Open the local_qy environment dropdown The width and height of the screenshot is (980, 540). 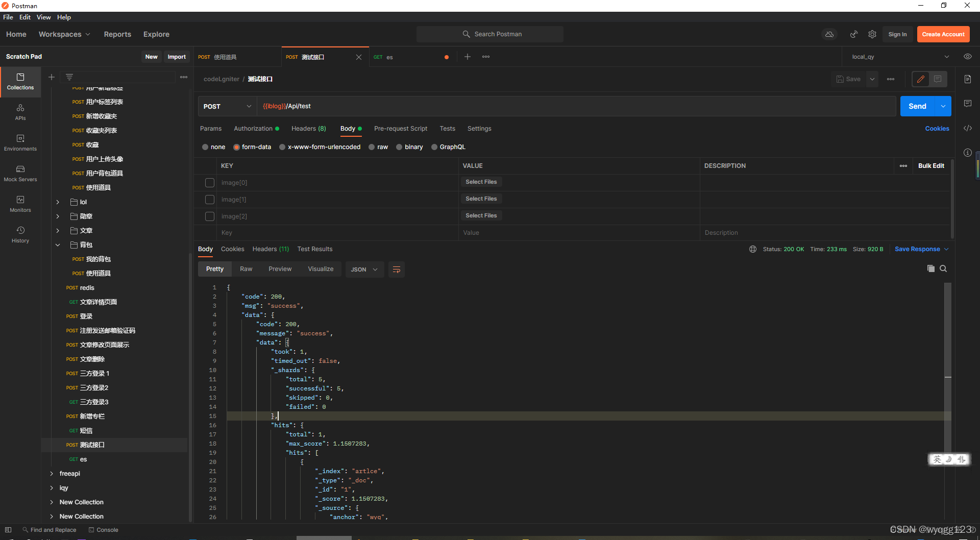[x=900, y=57]
